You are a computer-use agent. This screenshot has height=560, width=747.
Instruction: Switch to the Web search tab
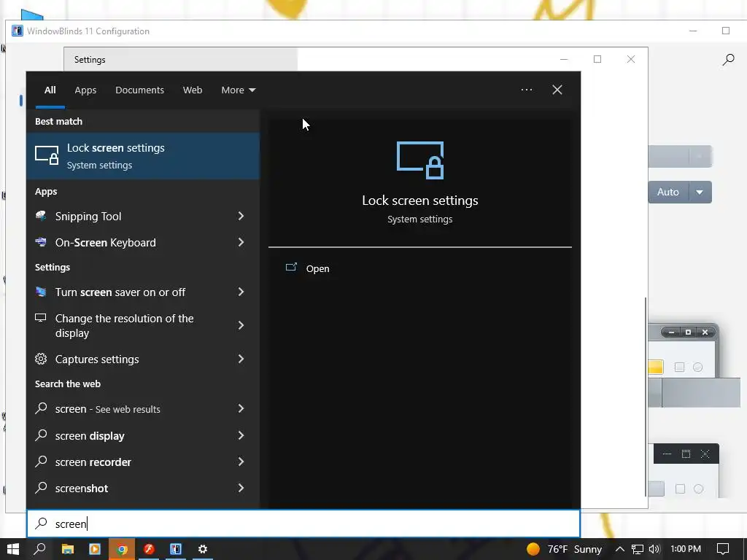[193, 90]
